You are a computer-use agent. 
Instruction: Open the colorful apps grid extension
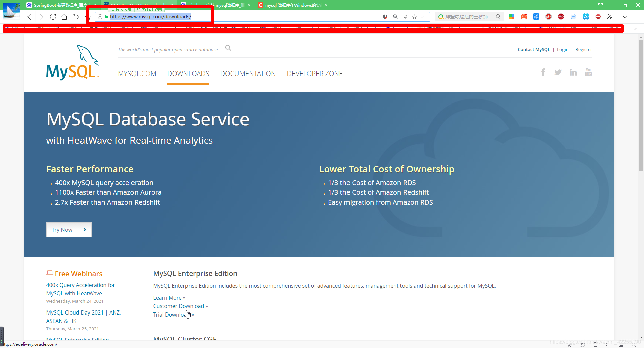pos(512,17)
